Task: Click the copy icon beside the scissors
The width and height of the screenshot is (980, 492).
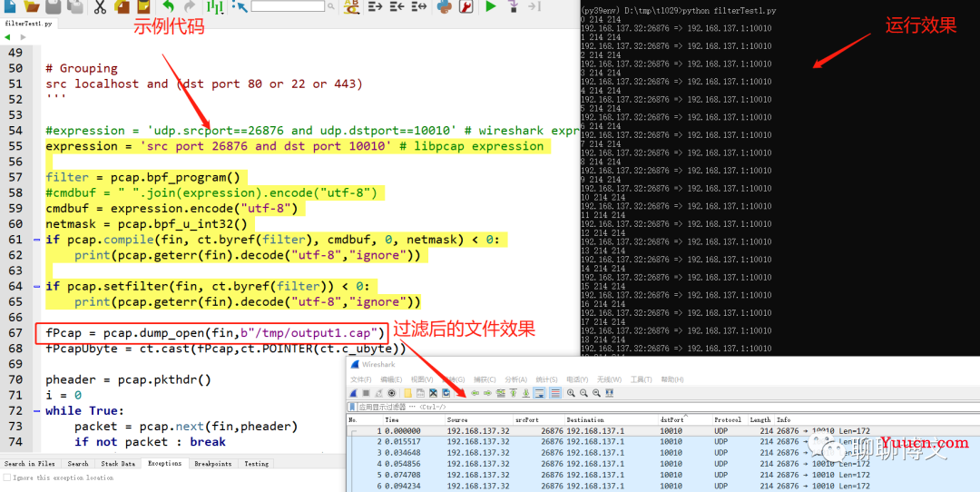Action: click(x=122, y=6)
